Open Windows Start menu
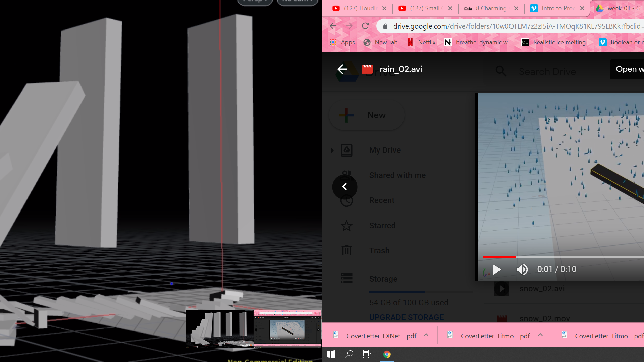The image size is (644, 362). (x=331, y=354)
